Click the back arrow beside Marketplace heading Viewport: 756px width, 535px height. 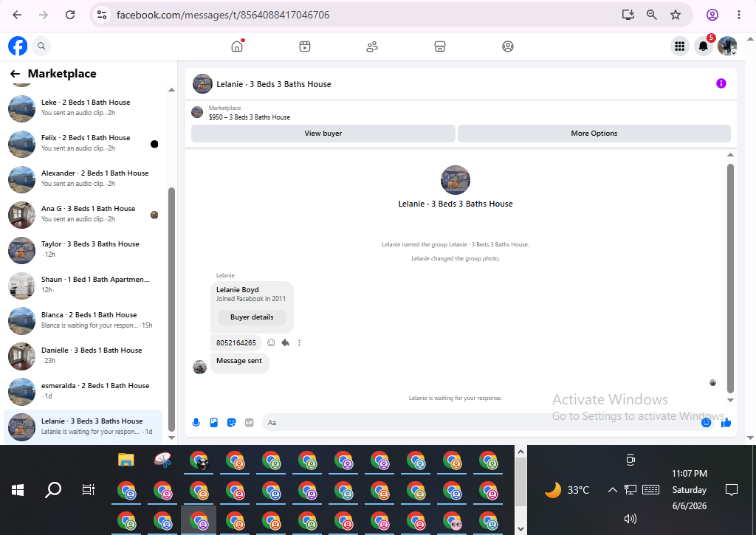tap(15, 74)
